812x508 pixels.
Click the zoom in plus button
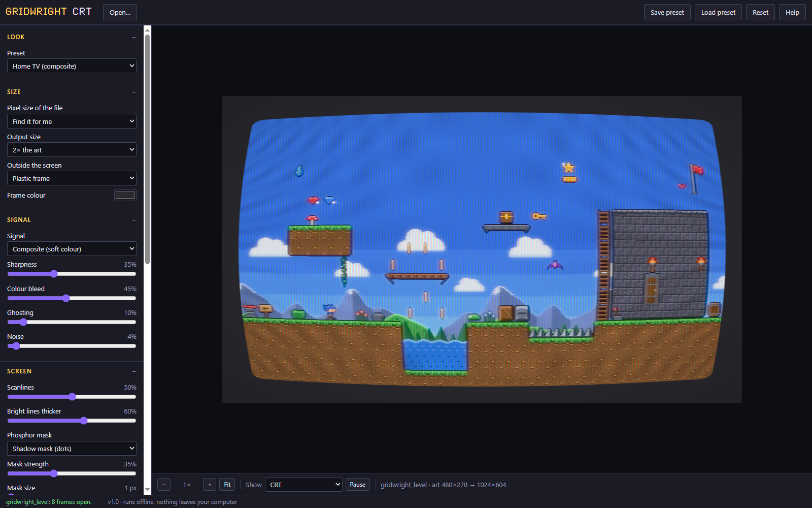coord(210,485)
